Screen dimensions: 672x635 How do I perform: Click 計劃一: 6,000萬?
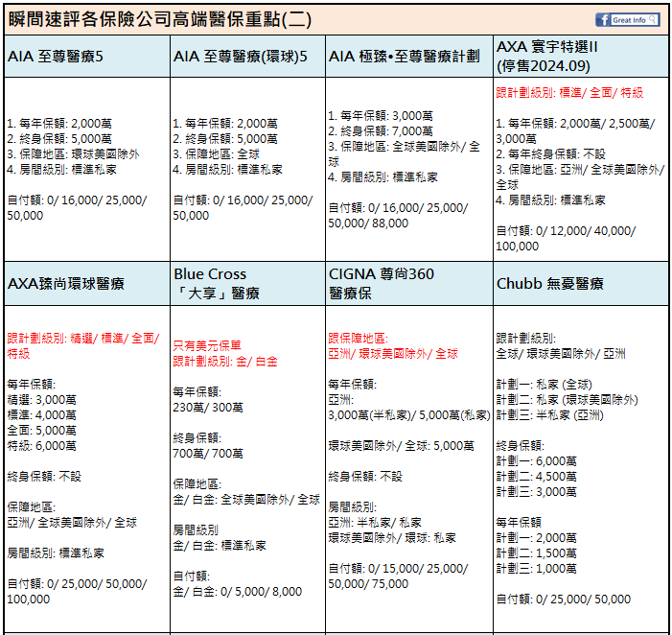pyautogui.click(x=537, y=461)
